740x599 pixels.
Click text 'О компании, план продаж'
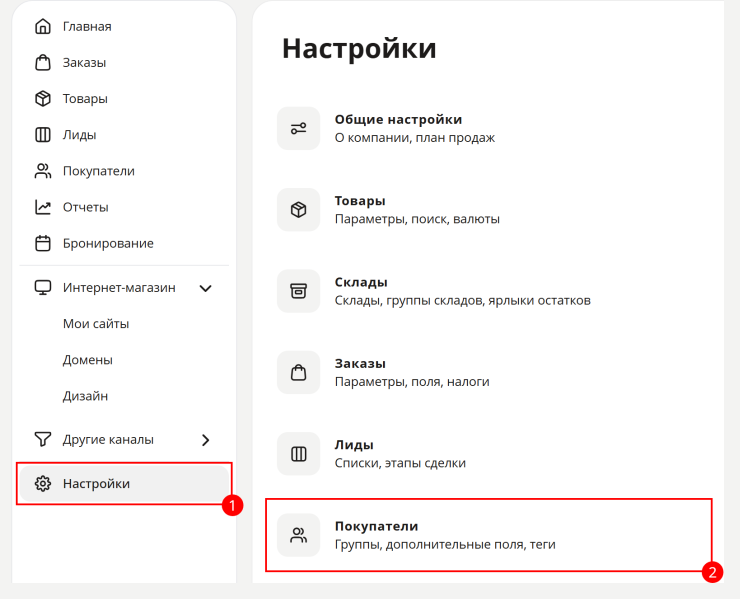415,138
